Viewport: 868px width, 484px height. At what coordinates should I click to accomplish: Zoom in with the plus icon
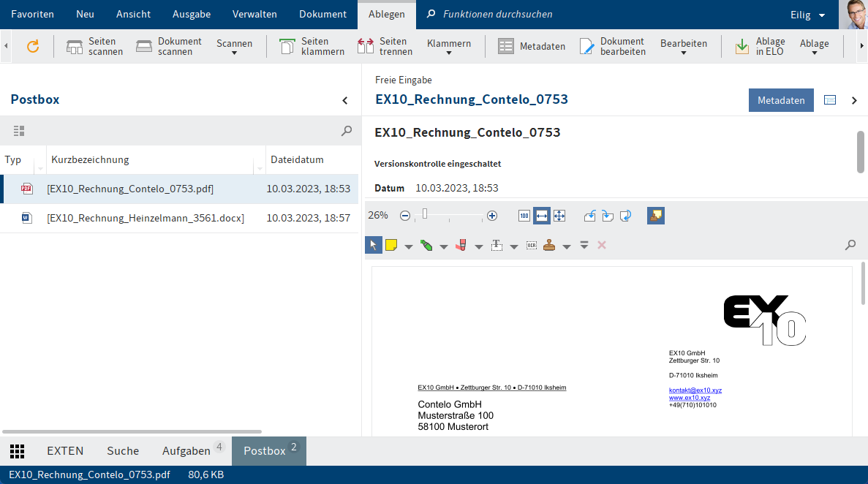(492, 216)
